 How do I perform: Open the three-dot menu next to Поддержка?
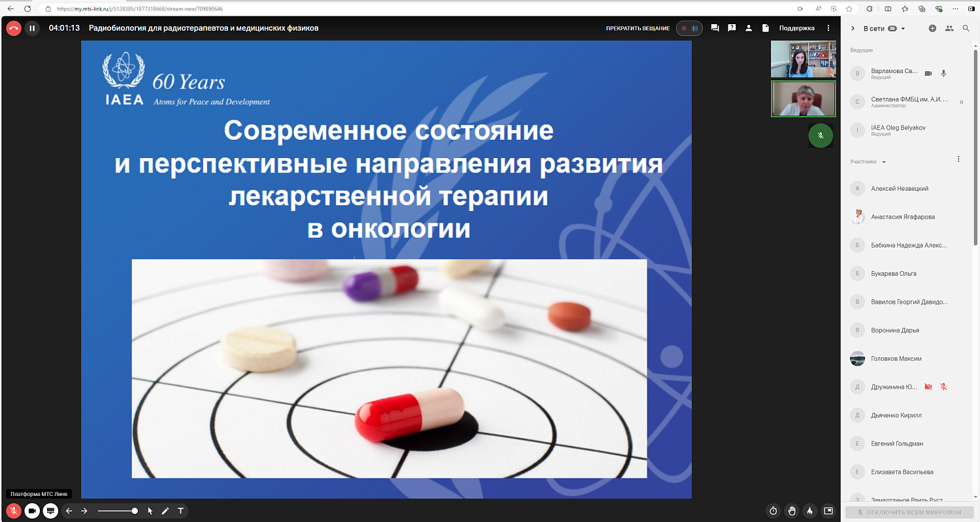point(828,28)
